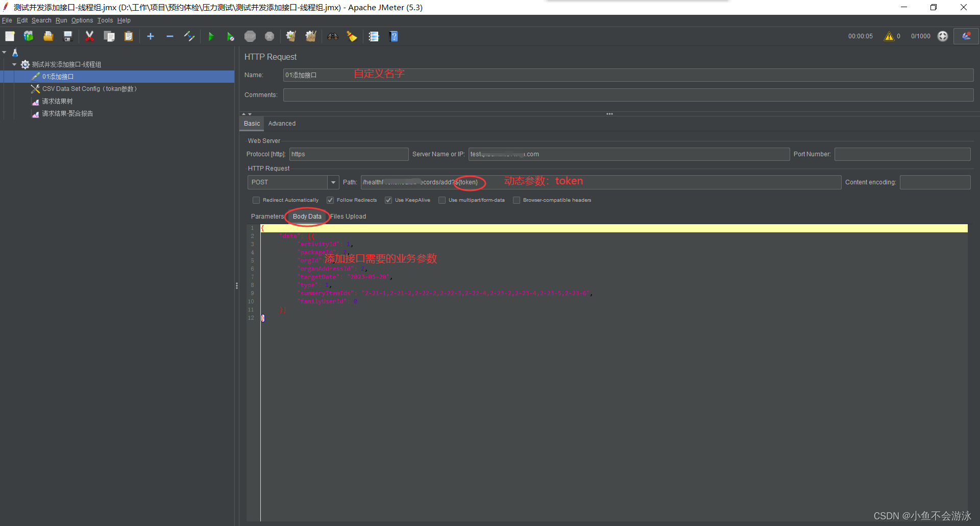Select the Body Data tab
980x526 pixels.
pos(307,217)
